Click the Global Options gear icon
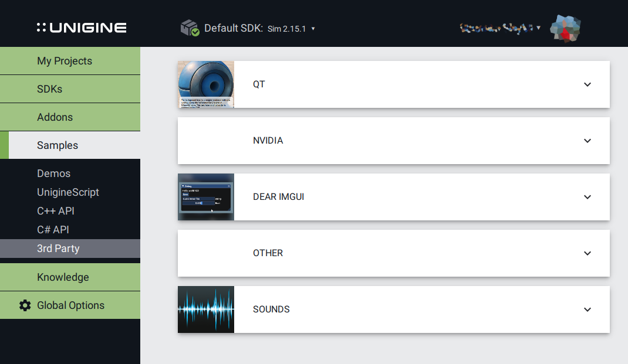 25,305
